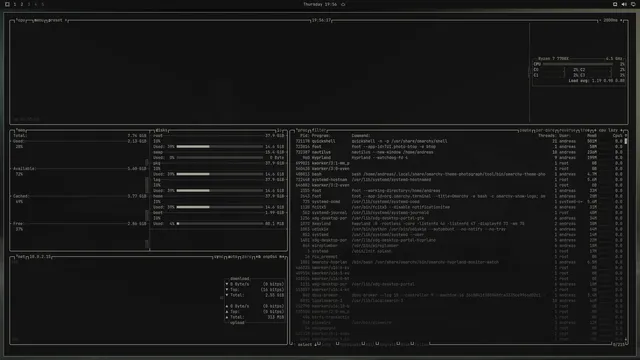Viewport: 640px width, 360px height.
Task: Select previous sort column arrow before cpu lazy
Action: coord(595,130)
